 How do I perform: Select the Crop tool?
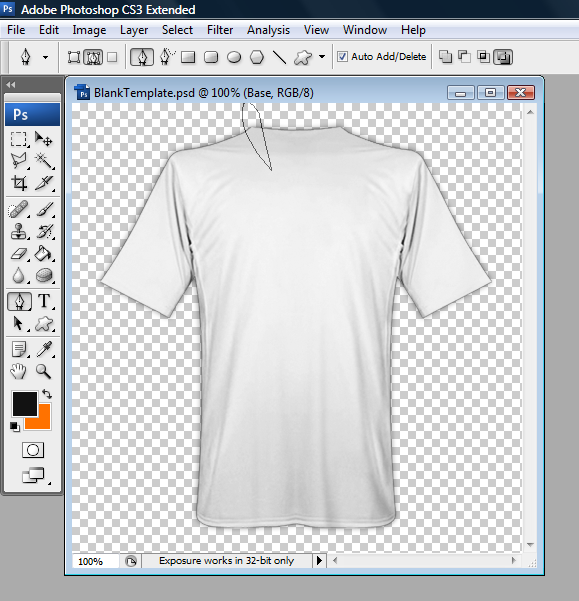(x=19, y=183)
